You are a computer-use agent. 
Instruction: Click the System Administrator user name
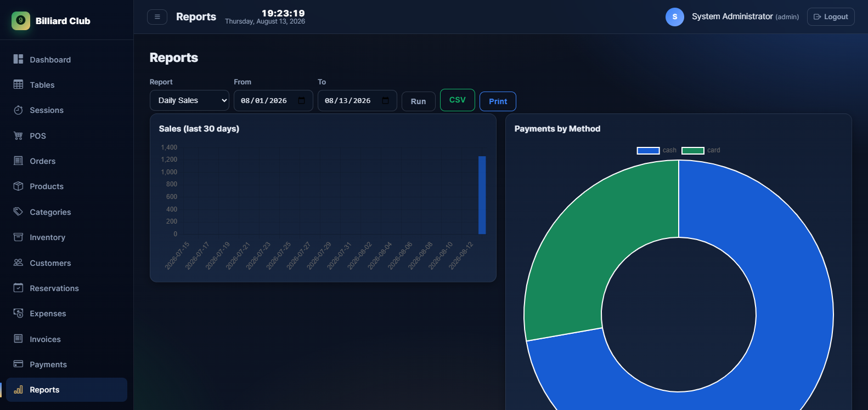tap(732, 16)
